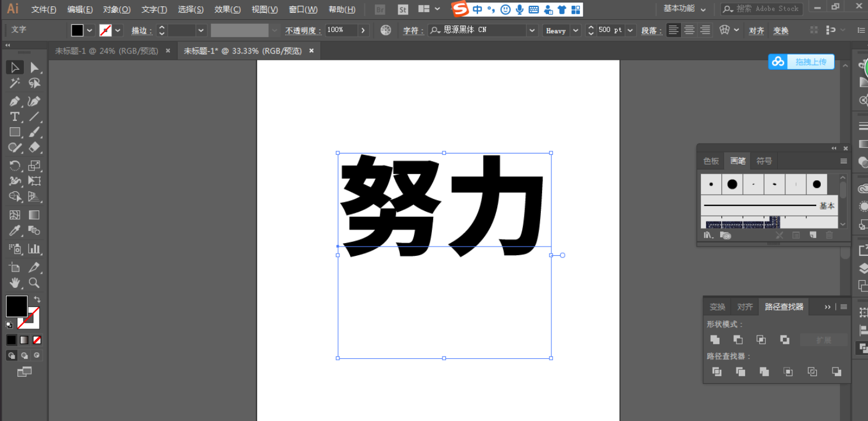This screenshot has width=868, height=421.
Task: Select the Magic Wand tool
Action: [15, 83]
